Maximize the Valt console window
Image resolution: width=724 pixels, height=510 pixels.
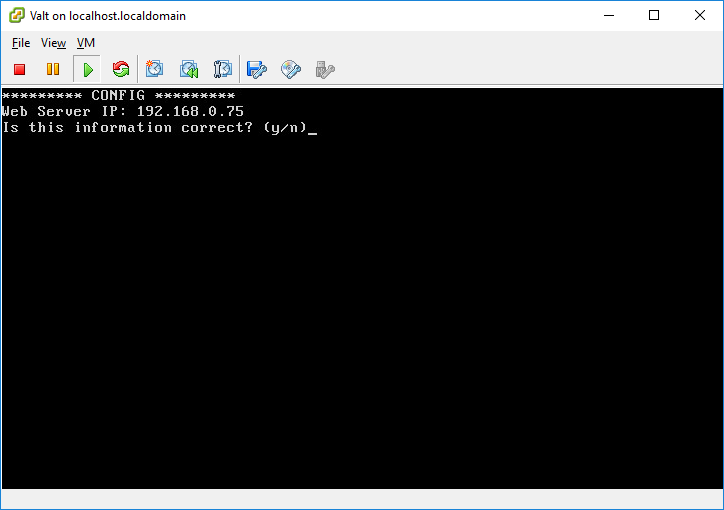654,15
